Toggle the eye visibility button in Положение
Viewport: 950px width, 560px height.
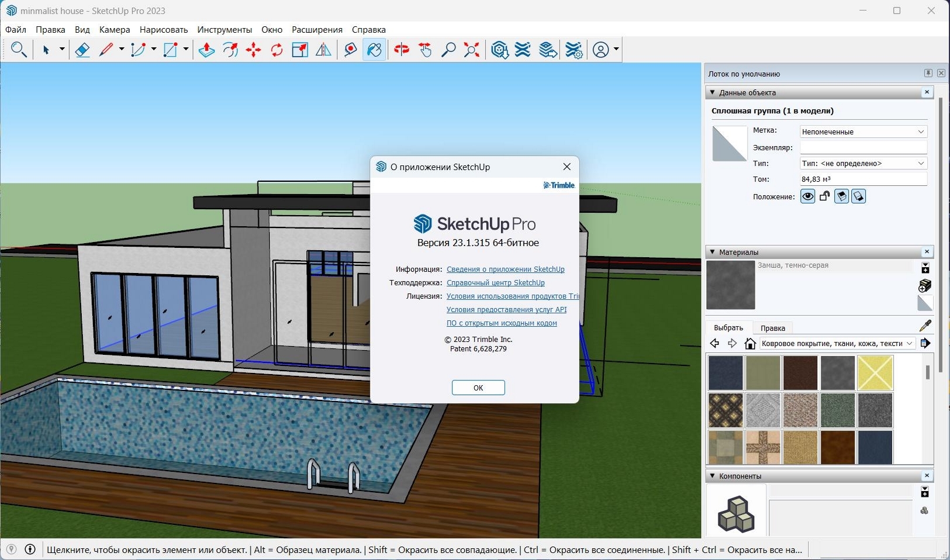coord(807,196)
